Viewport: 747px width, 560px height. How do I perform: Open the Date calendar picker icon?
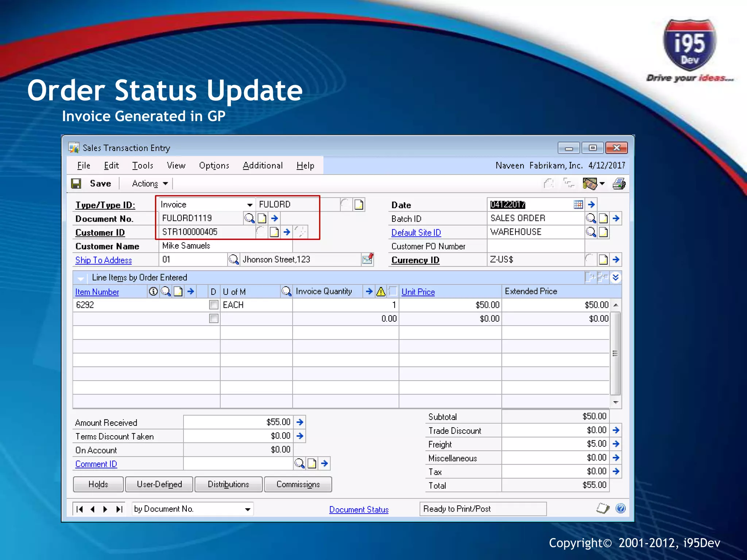tap(578, 205)
